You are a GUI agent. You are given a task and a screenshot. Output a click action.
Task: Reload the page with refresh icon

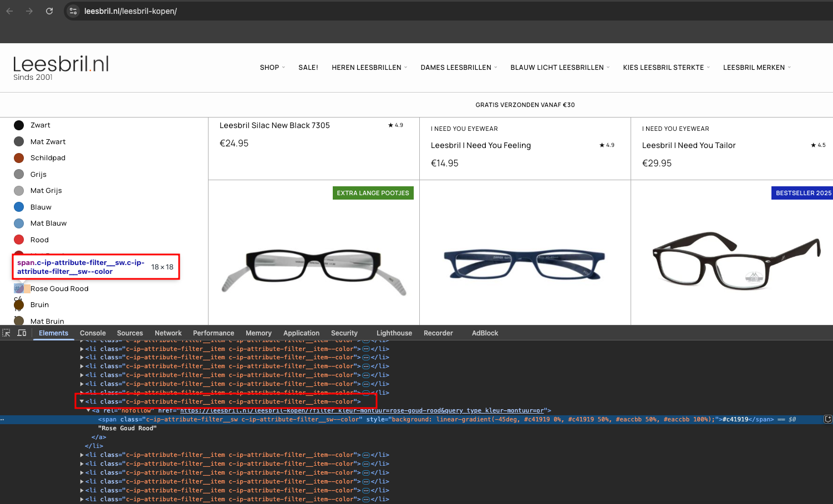49,11
